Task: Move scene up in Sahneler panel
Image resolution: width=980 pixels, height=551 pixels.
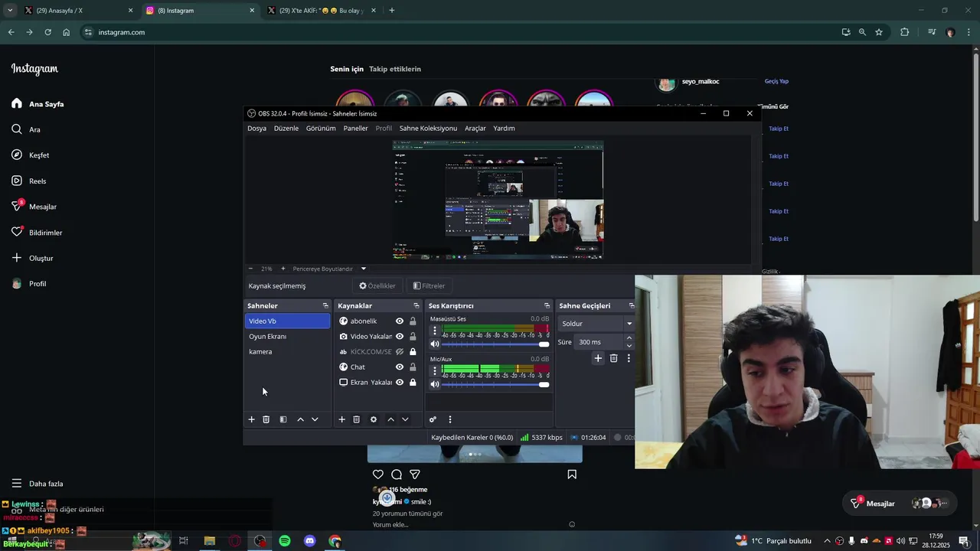Action: [x=300, y=419]
